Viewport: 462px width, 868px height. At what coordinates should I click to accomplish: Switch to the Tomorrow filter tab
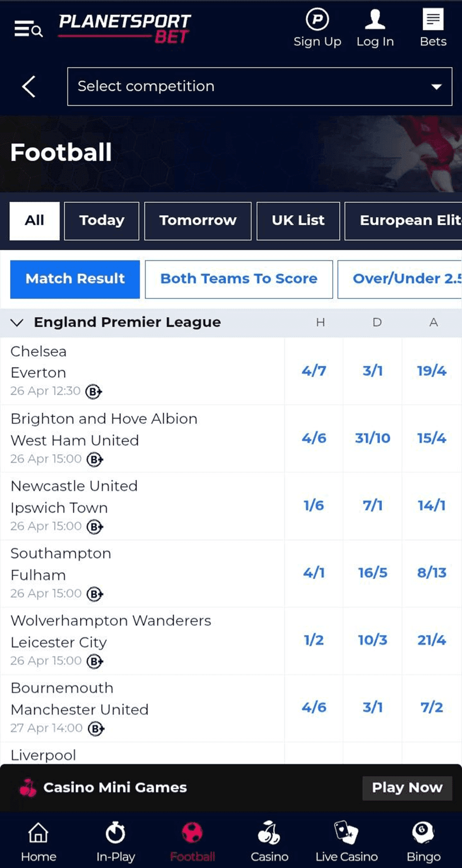point(198,221)
